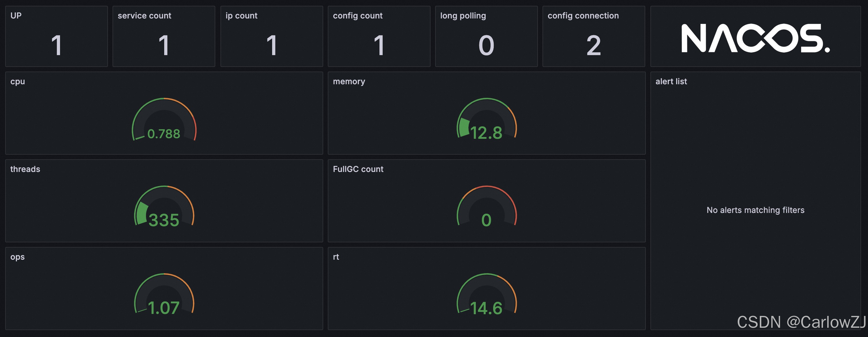This screenshot has height=337, width=868.
Task: Click the long polling value 0
Action: pos(486,46)
